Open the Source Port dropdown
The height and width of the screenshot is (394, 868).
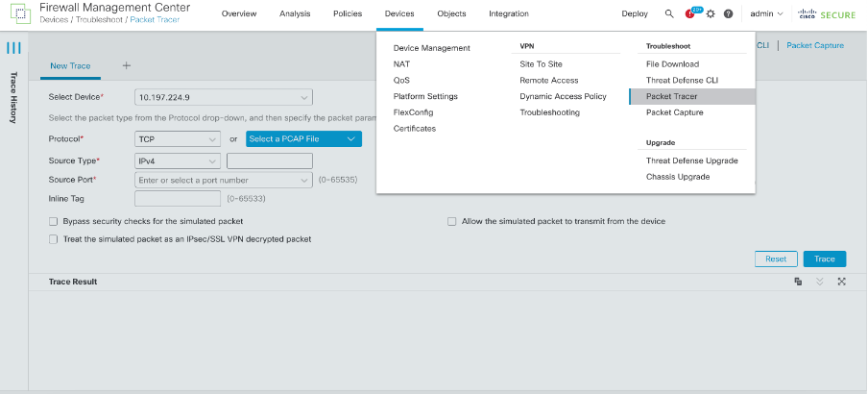224,180
